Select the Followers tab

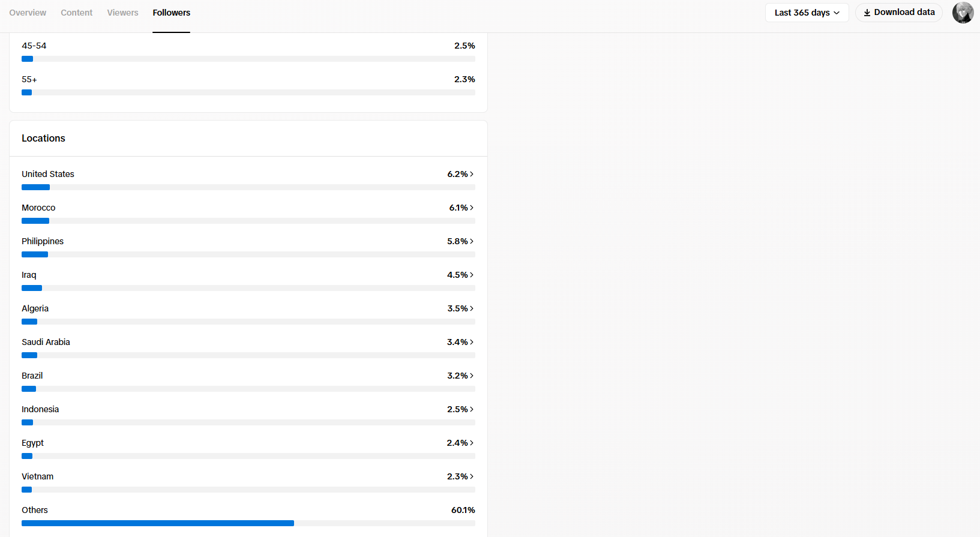click(171, 13)
